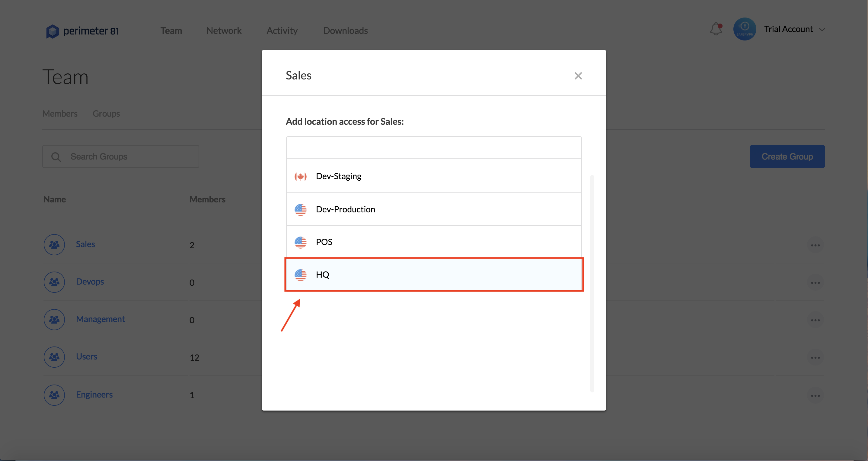868x461 pixels.
Task: Expand the Trial Account dropdown chevron
Action: click(822, 30)
